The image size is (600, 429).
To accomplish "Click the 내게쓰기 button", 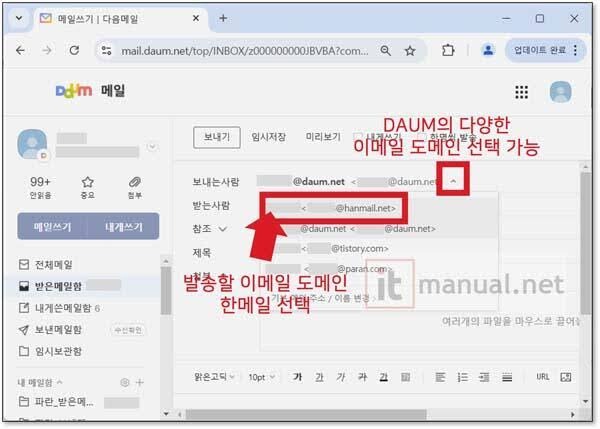I will point(124,227).
